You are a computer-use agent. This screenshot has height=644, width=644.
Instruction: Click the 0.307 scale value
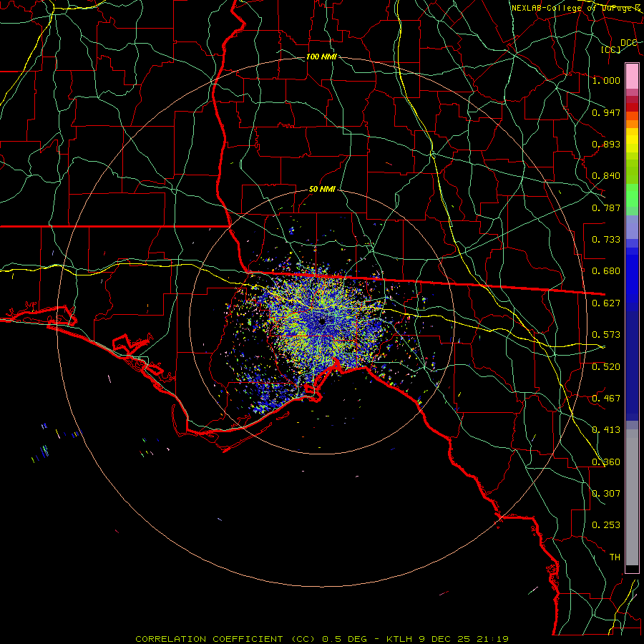coord(606,494)
